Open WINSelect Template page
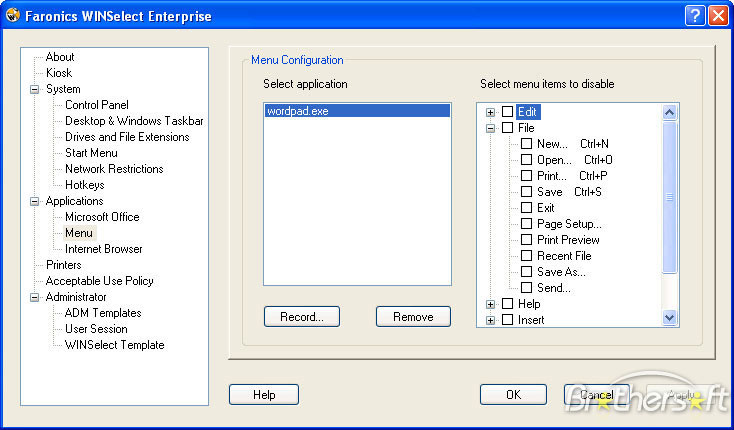This screenshot has height=430, width=734. [x=115, y=345]
